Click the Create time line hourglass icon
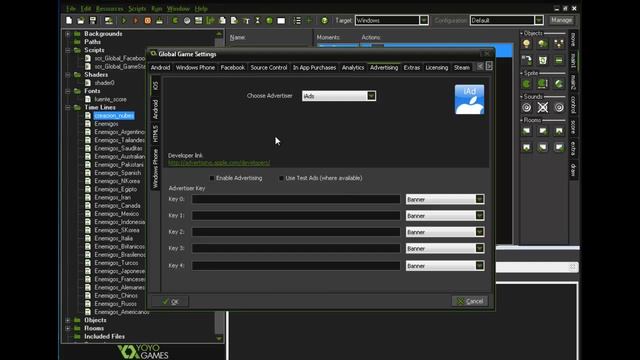This screenshot has width=640, height=360. (258, 20)
